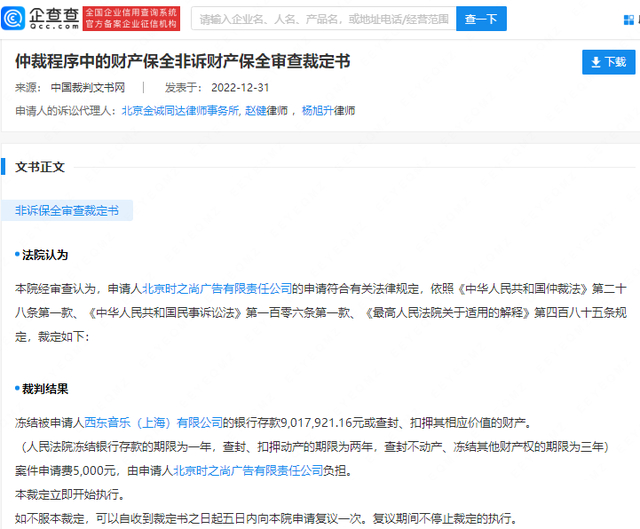Open 北京时之尚广告有限责任公司 link in 法院认为
Viewport: 640px width, 529px height.
(x=217, y=289)
